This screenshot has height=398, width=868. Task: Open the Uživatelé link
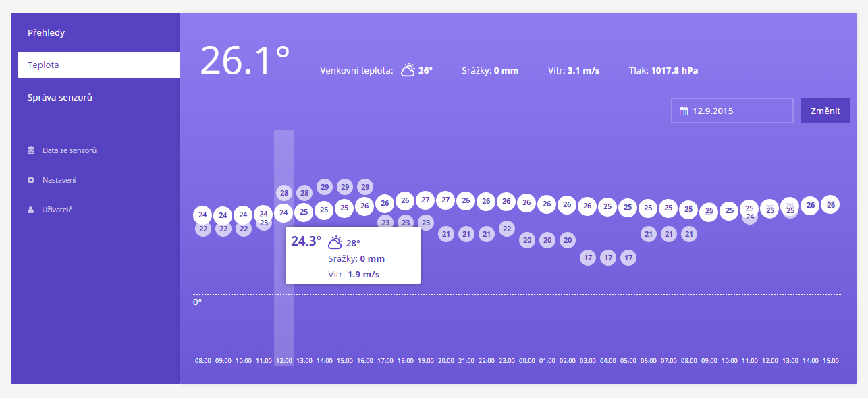coord(57,210)
